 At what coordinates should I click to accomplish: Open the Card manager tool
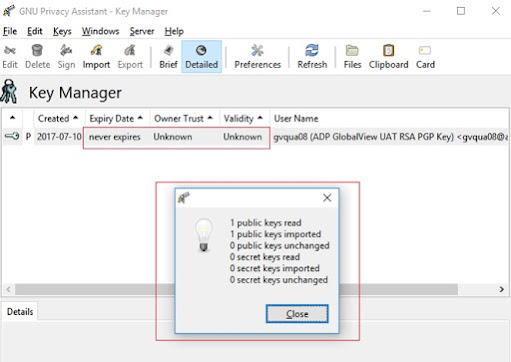pos(425,57)
